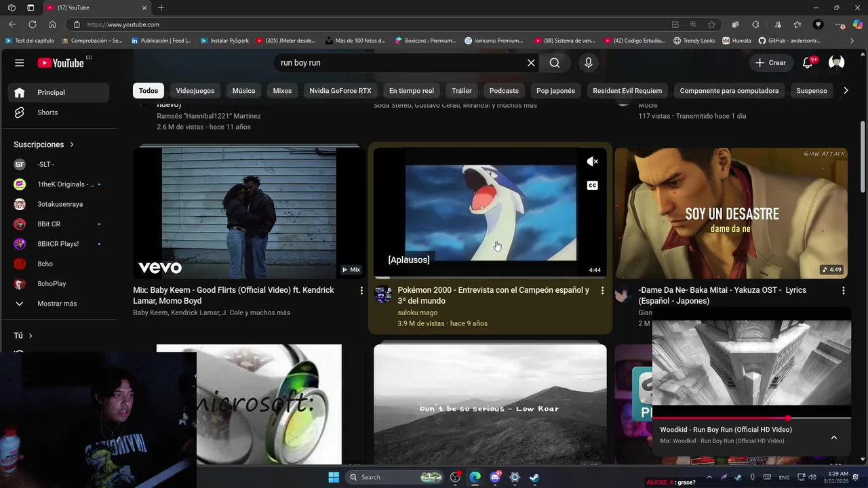This screenshot has width=868, height=488.
Task: Open the Windows Start menu
Action: tap(334, 477)
